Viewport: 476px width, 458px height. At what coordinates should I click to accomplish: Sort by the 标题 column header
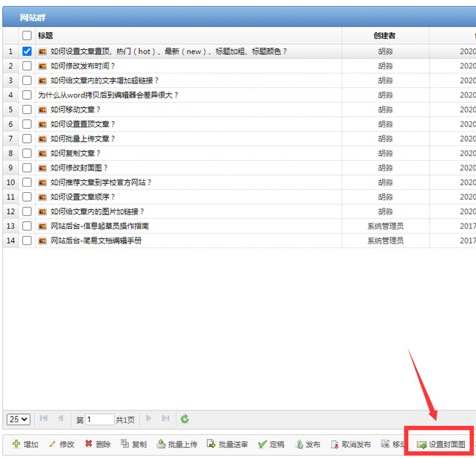(45, 36)
